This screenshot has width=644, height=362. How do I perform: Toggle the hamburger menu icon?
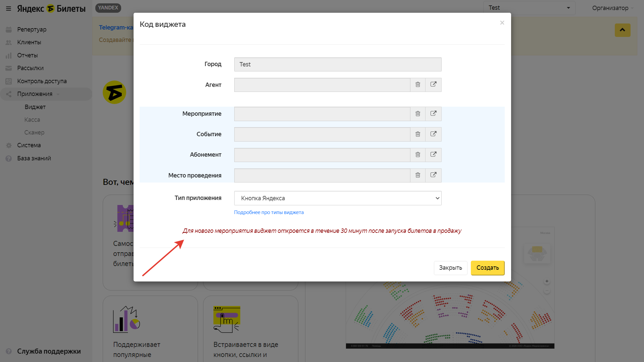[x=8, y=9]
